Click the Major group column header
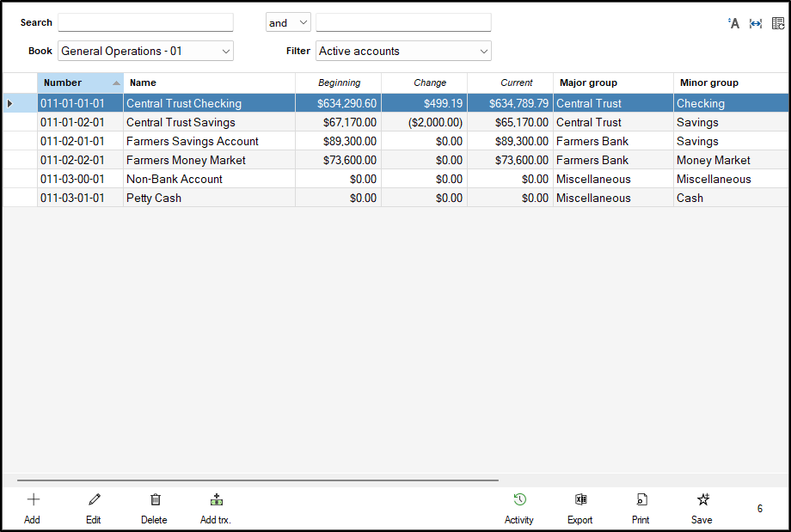This screenshot has height=532, width=791. click(x=612, y=83)
